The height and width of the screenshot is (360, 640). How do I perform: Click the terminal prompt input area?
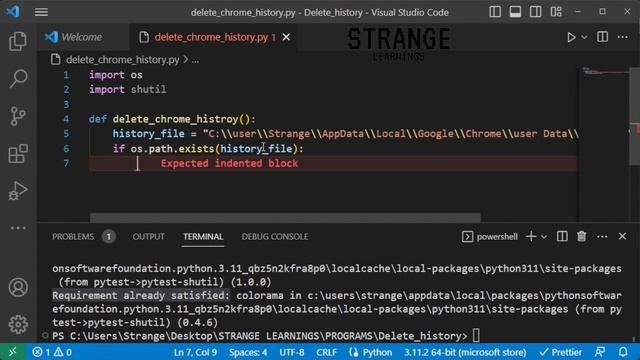[x=476, y=336]
